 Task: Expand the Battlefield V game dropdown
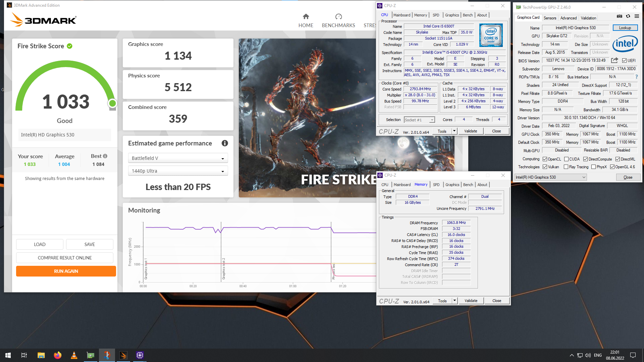[x=178, y=158]
